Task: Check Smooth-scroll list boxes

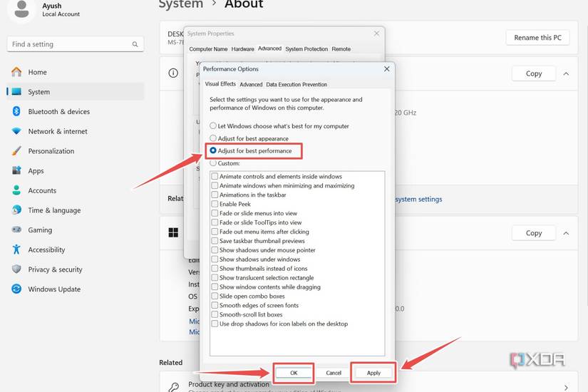Action: click(x=215, y=314)
